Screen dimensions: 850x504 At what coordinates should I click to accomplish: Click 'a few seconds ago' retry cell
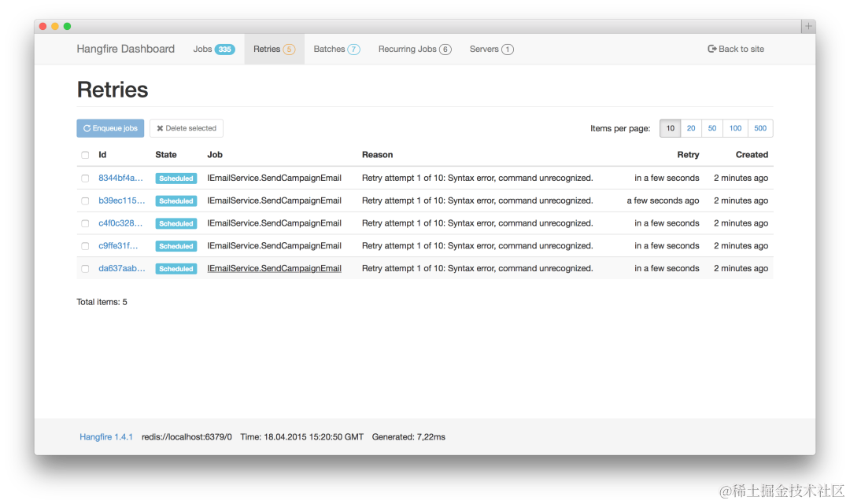pyautogui.click(x=663, y=200)
